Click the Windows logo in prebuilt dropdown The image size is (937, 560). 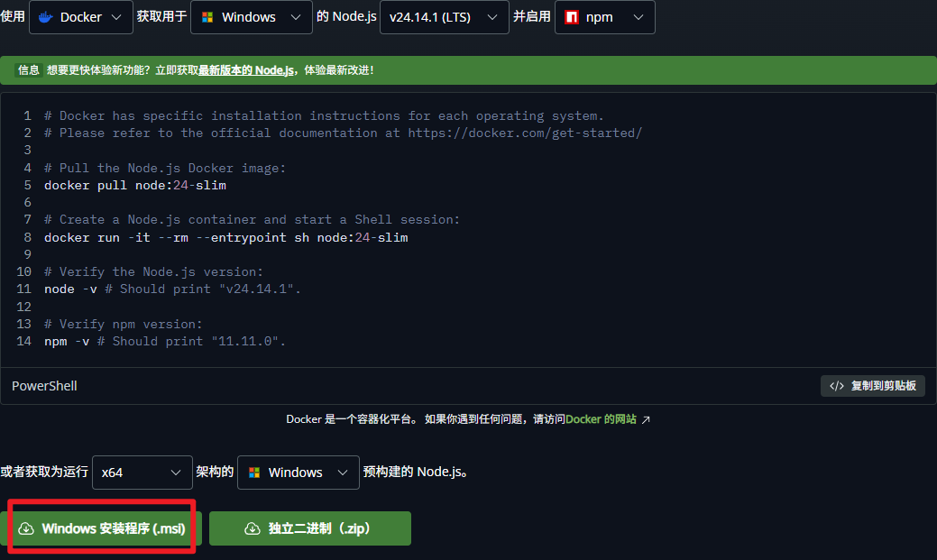tap(254, 473)
